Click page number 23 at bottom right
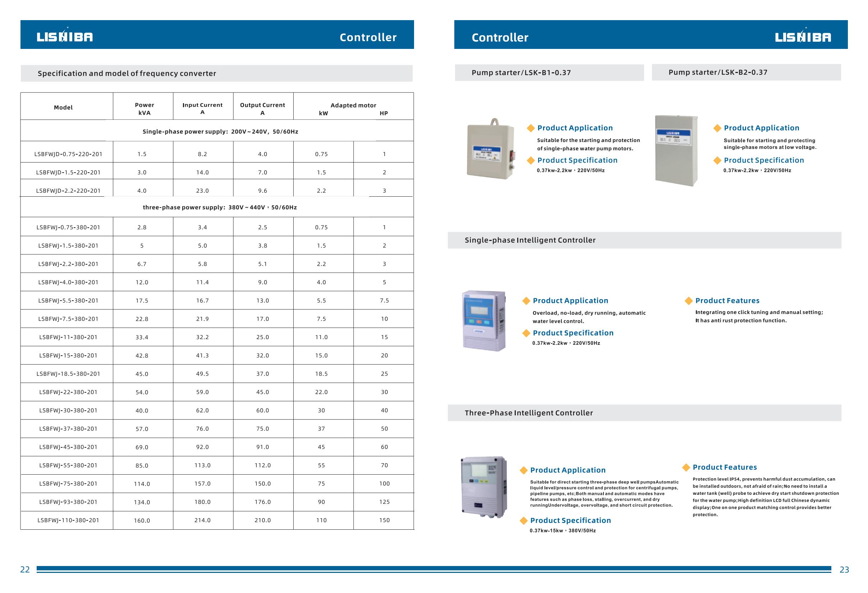 844,570
